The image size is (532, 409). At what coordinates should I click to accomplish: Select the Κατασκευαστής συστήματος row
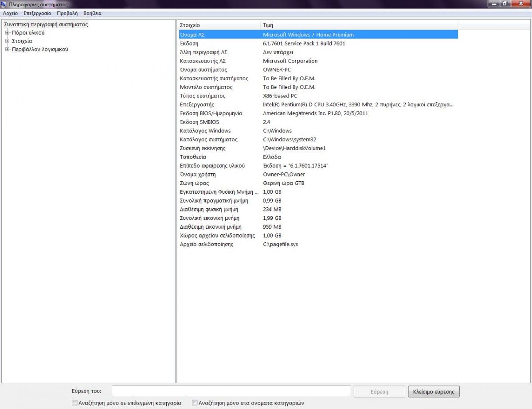tap(318, 78)
